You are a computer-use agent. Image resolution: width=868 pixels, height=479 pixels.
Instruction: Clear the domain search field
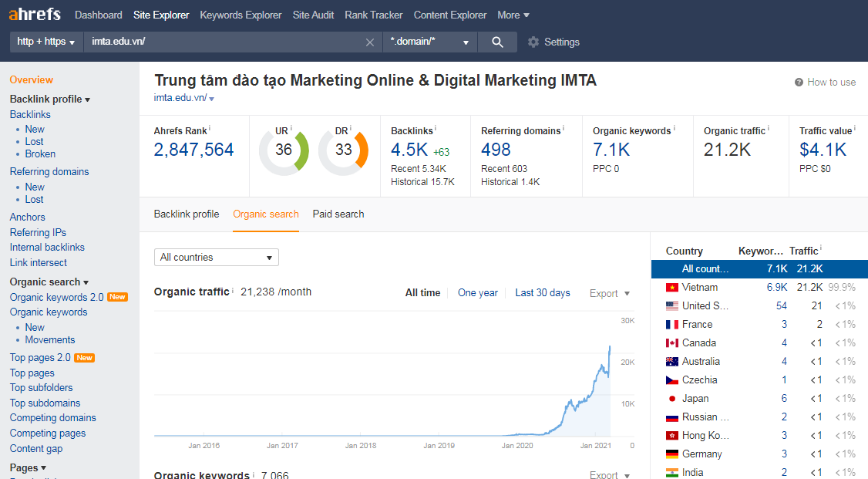[x=370, y=42]
